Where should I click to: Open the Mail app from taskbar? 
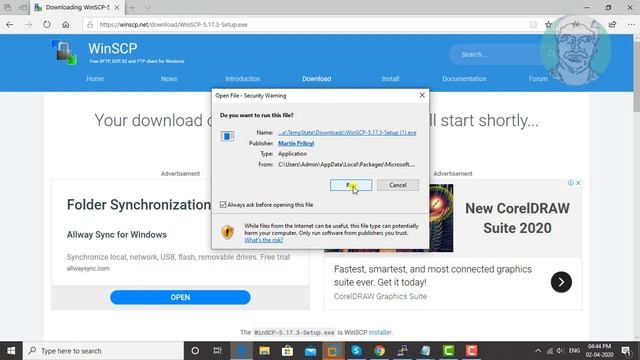coord(310,351)
